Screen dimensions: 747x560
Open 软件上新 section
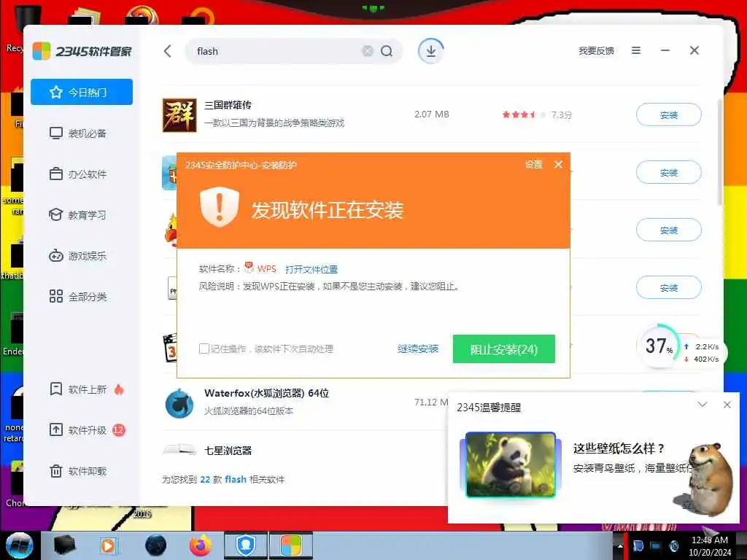point(82,389)
